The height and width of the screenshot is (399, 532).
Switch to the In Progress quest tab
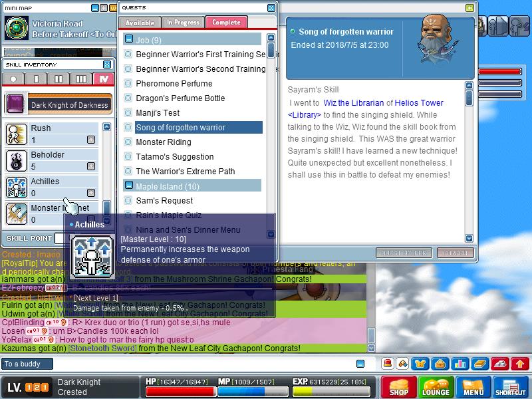coord(182,21)
